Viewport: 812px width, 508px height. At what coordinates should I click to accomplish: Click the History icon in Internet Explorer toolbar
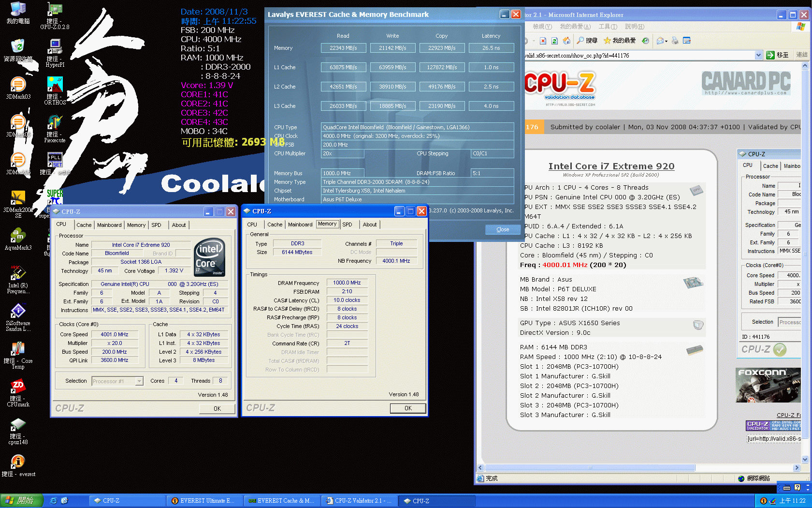coord(645,41)
